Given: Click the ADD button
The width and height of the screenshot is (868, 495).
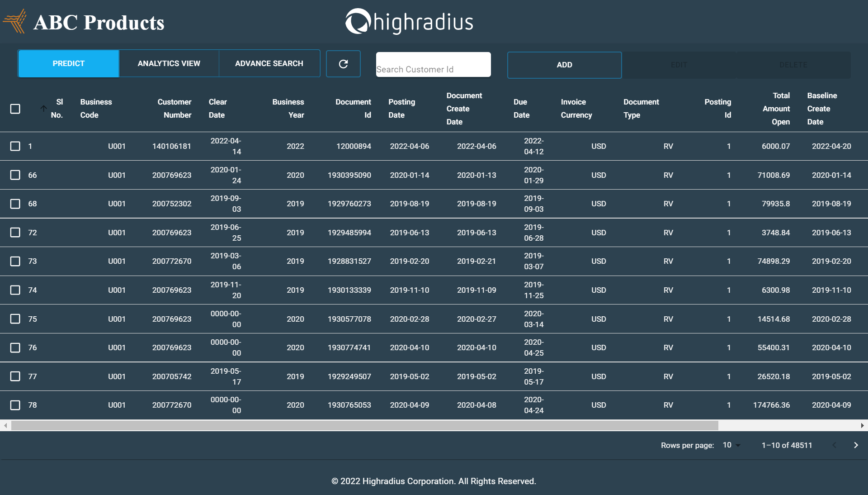Looking at the screenshot, I should [564, 65].
